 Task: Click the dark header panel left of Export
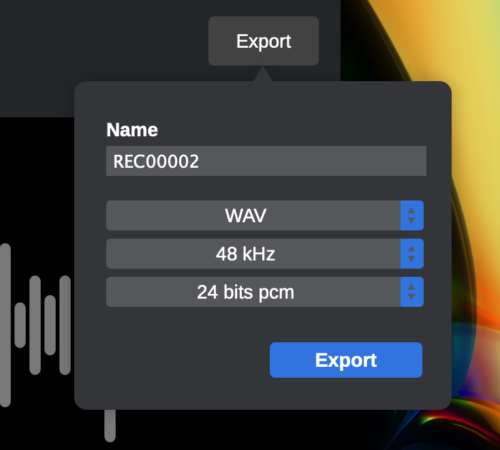point(100,40)
